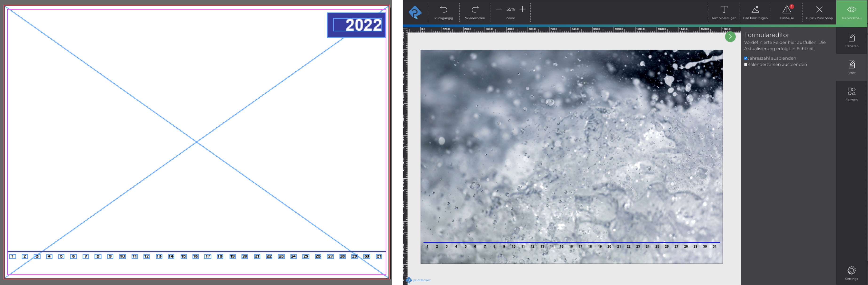The height and width of the screenshot is (285, 868).
Task: Click the Rückgängig undo icon
Action: [444, 10]
